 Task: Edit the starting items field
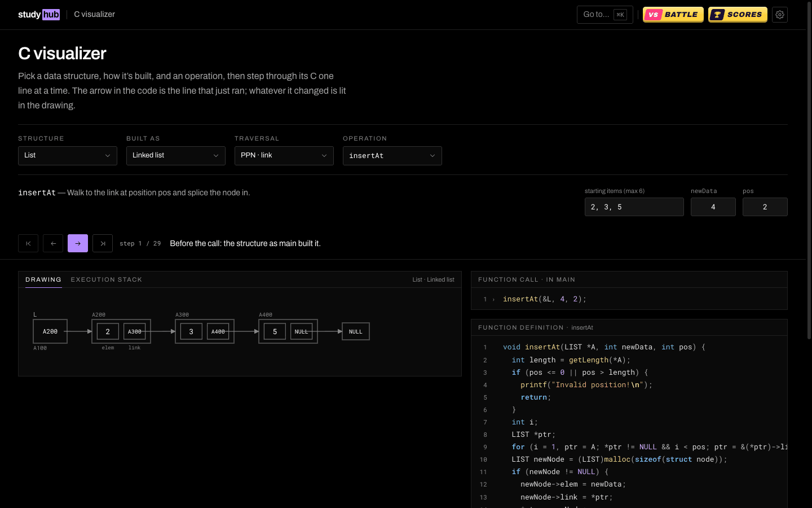point(634,207)
